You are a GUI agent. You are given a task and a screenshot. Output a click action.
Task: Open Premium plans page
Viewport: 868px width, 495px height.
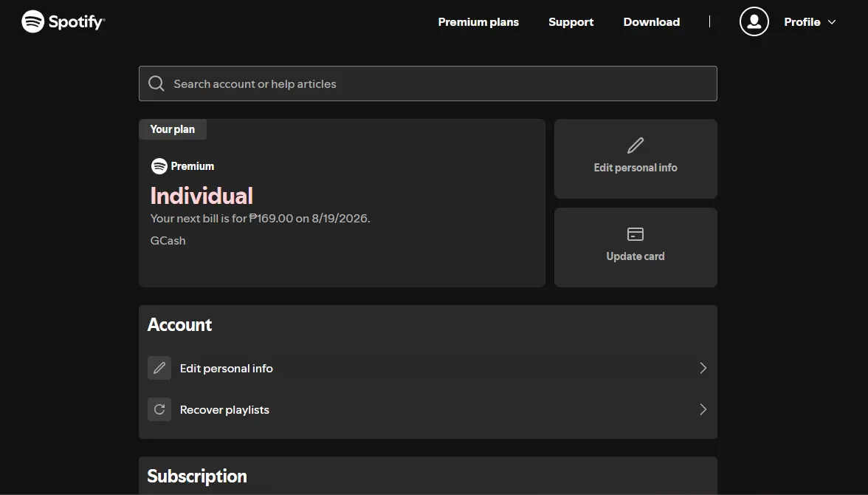[478, 22]
